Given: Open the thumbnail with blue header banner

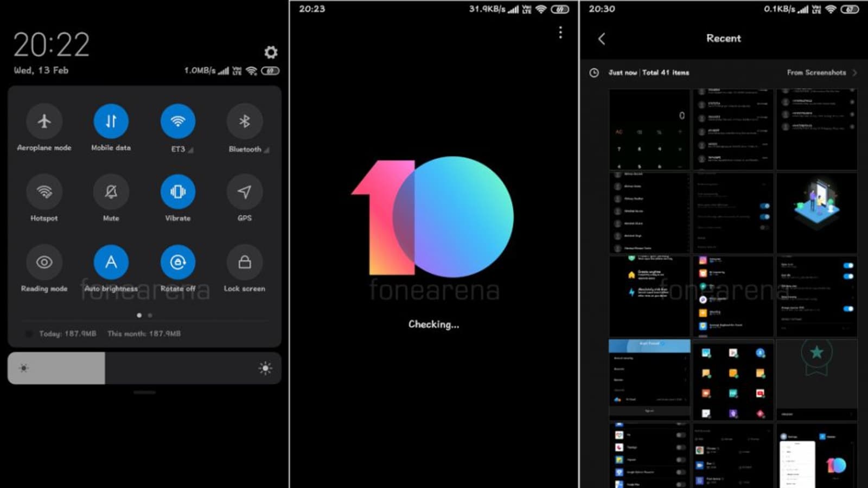Looking at the screenshot, I should pyautogui.click(x=649, y=380).
